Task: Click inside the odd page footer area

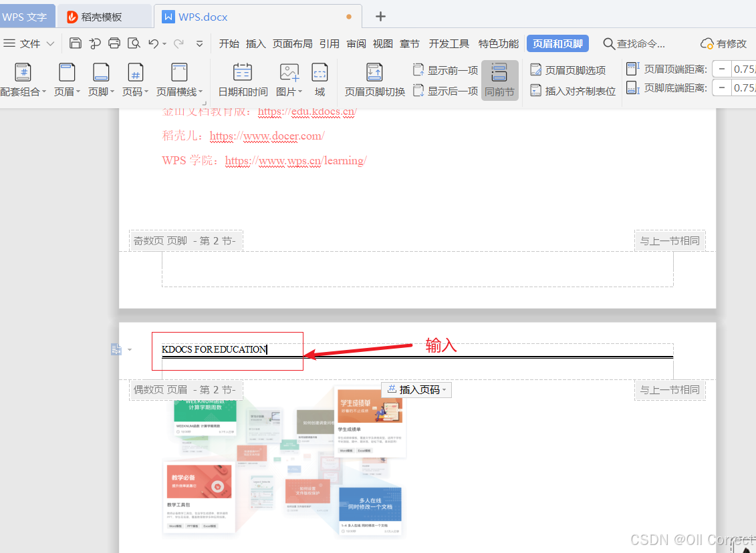Action: (418, 268)
